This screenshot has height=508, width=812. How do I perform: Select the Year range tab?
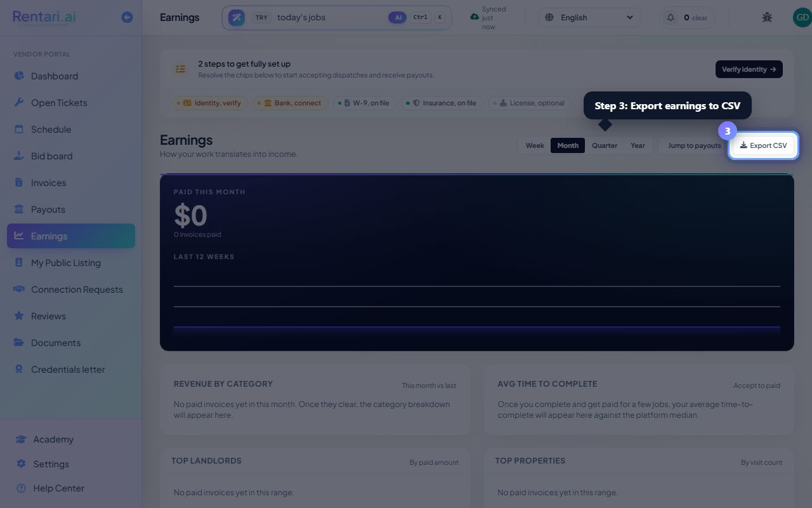coord(638,145)
